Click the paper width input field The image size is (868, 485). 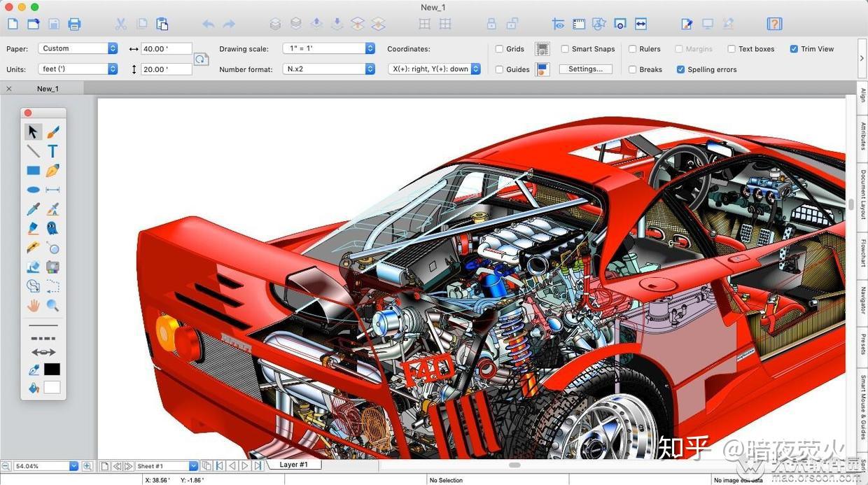167,49
